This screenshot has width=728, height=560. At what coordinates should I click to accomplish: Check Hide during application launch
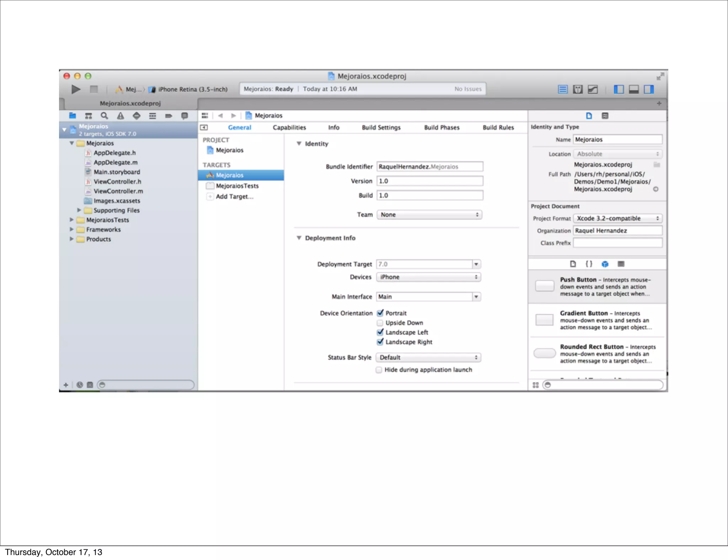pyautogui.click(x=379, y=370)
